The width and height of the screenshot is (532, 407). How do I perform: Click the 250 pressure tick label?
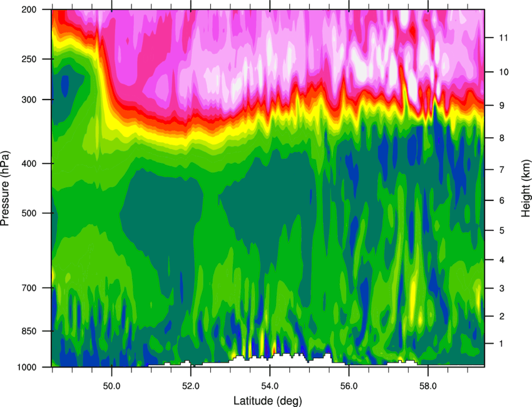29,59
